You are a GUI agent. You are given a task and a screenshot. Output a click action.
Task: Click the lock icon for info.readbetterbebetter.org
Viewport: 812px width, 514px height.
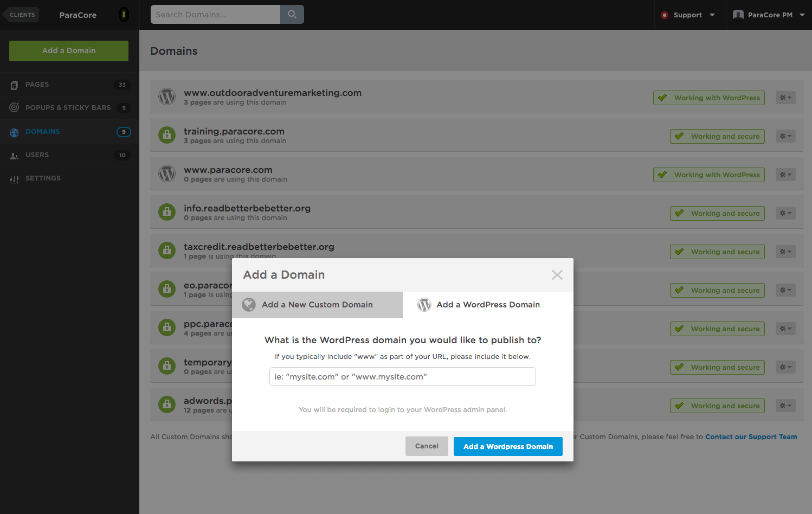(167, 212)
